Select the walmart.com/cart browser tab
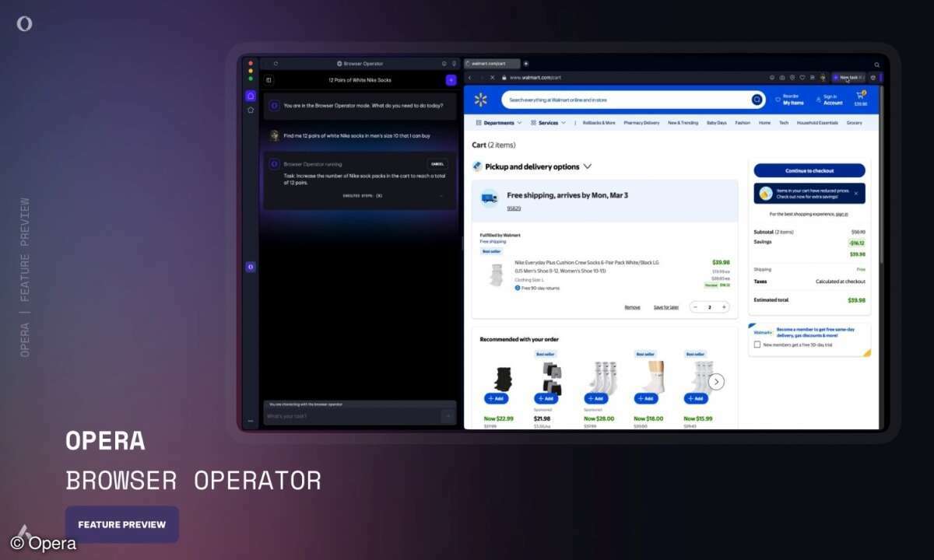The width and height of the screenshot is (934, 560). tap(492, 64)
